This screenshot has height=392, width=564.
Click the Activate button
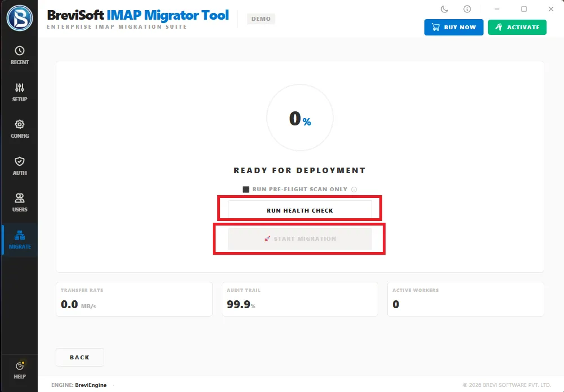click(x=517, y=28)
